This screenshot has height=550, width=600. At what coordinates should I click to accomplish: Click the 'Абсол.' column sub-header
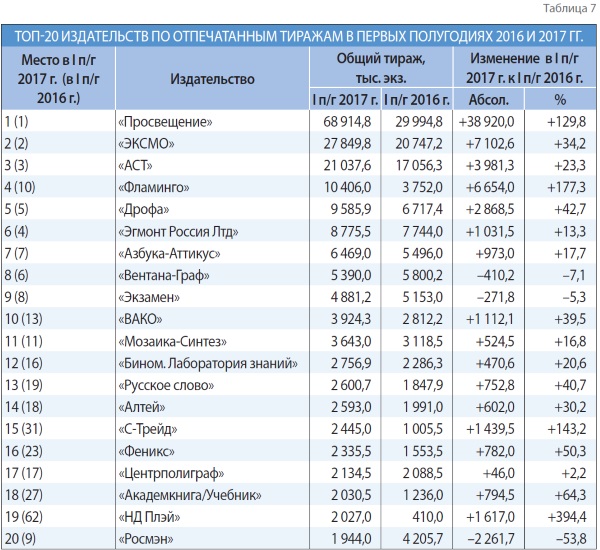click(x=487, y=99)
